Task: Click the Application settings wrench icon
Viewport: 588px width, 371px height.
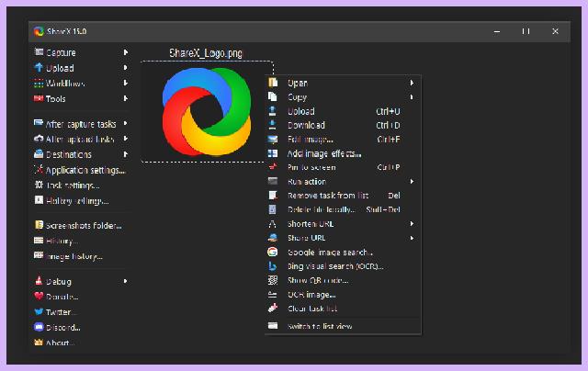Action: [x=39, y=169]
